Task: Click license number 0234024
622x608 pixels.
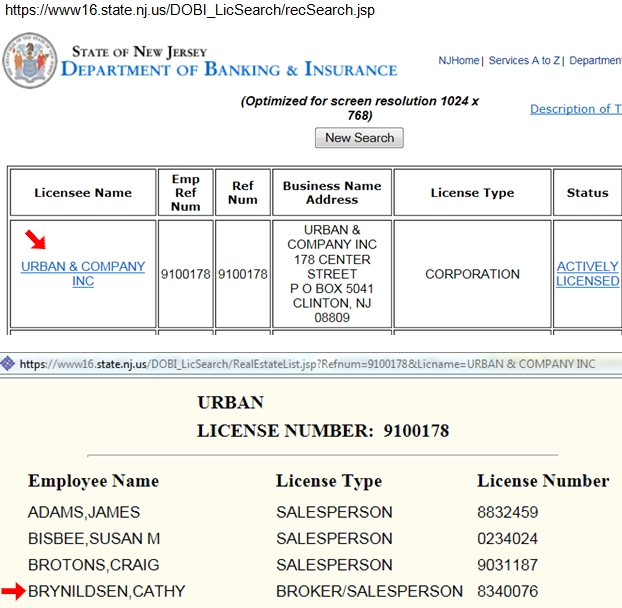Action: (x=508, y=539)
